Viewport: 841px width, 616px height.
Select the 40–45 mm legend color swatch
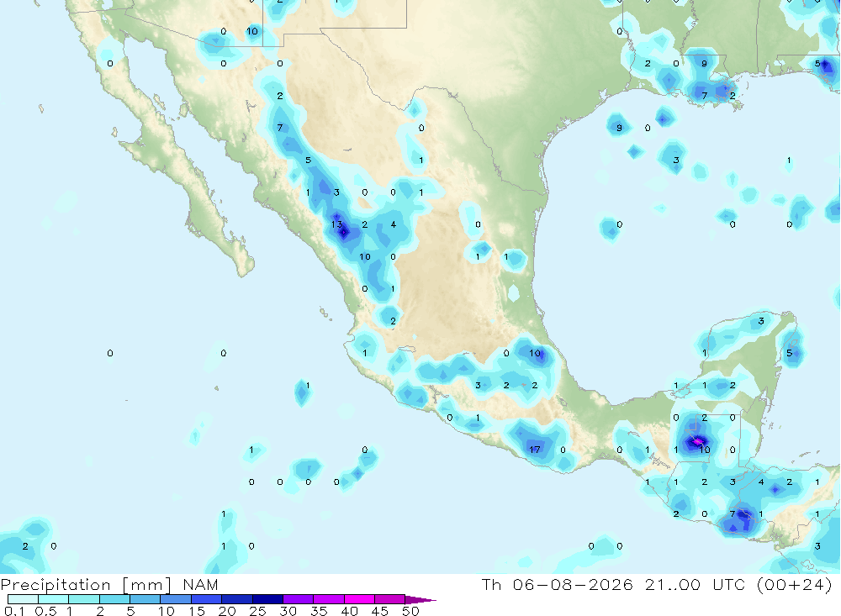359,599
